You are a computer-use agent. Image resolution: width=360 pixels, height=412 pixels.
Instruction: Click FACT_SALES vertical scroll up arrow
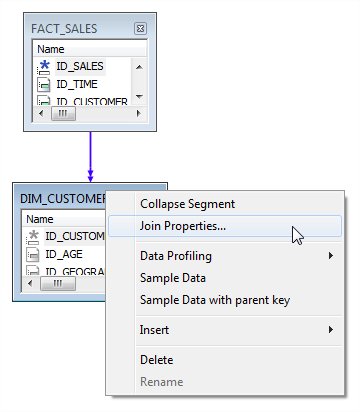tap(139, 67)
